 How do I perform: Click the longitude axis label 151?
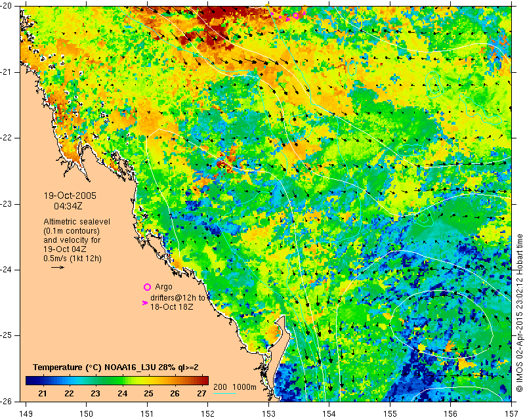[x=147, y=414]
